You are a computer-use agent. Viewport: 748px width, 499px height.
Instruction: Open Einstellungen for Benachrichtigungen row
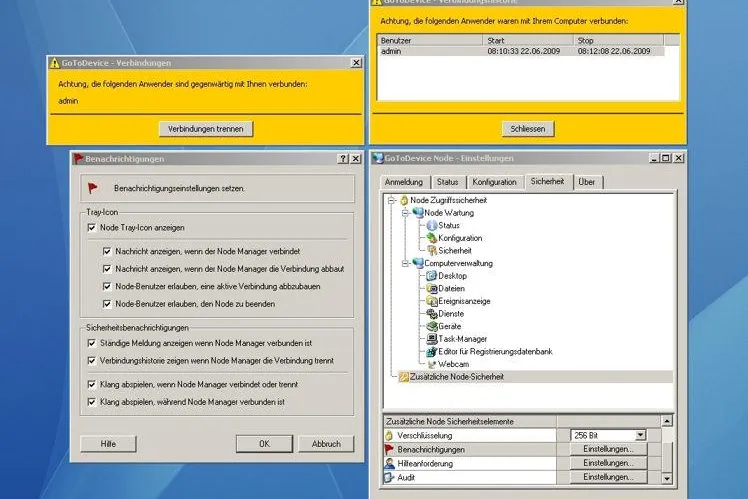pyautogui.click(x=608, y=449)
